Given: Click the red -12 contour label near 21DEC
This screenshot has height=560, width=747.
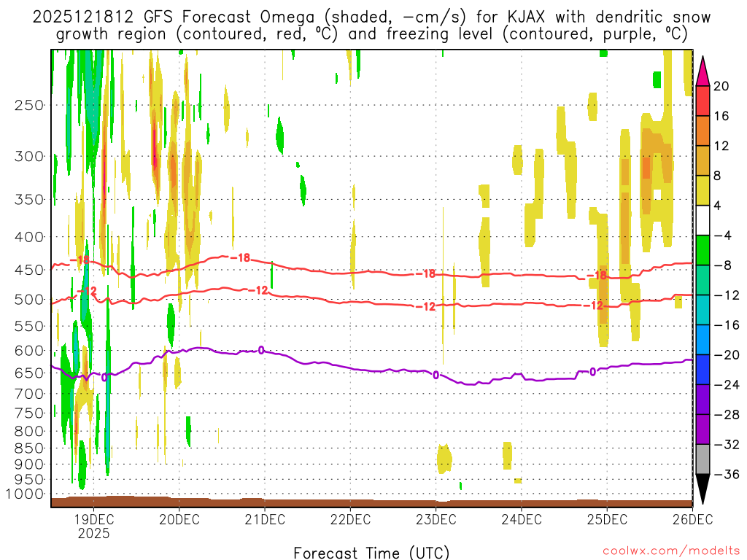Looking at the screenshot, I should [258, 290].
